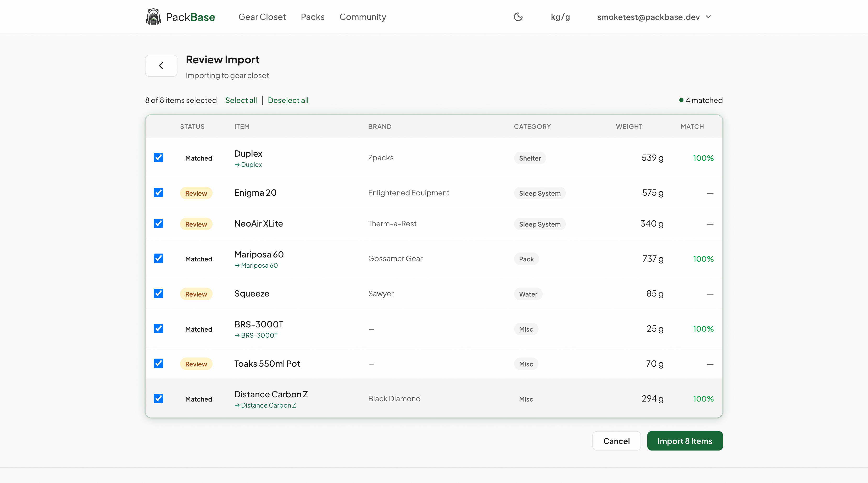Click the Water category tag on Squeeze
The width and height of the screenshot is (868, 483).
[528, 294]
